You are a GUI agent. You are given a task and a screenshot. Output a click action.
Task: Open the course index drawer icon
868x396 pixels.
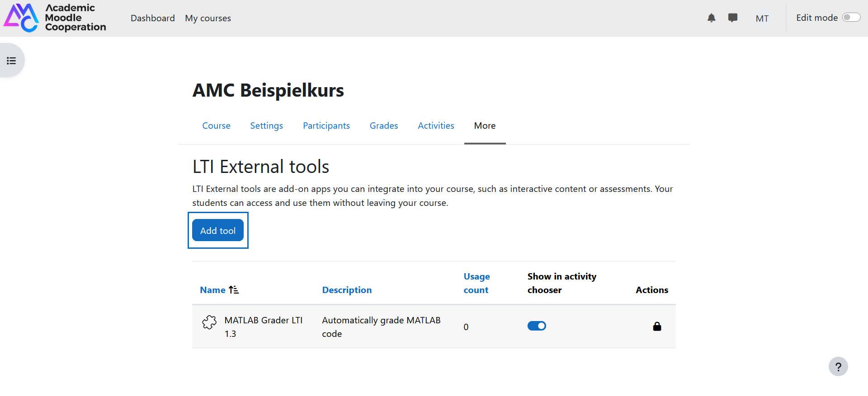click(11, 61)
